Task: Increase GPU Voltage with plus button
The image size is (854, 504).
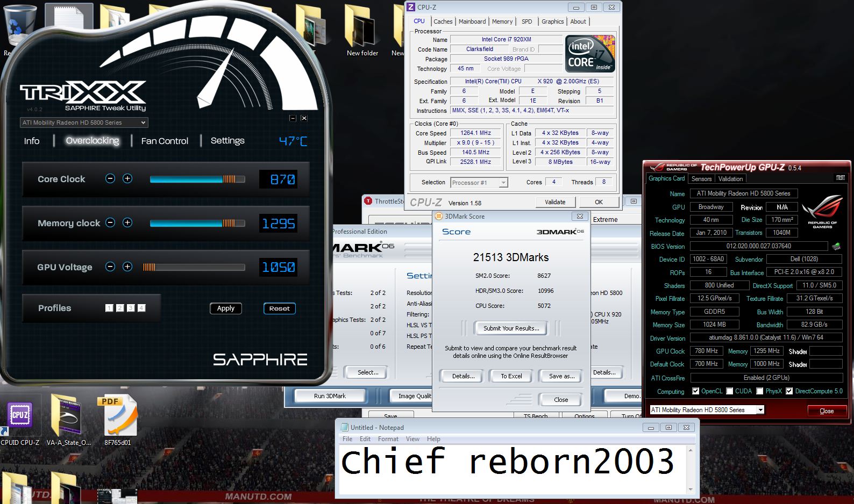Action: (127, 267)
